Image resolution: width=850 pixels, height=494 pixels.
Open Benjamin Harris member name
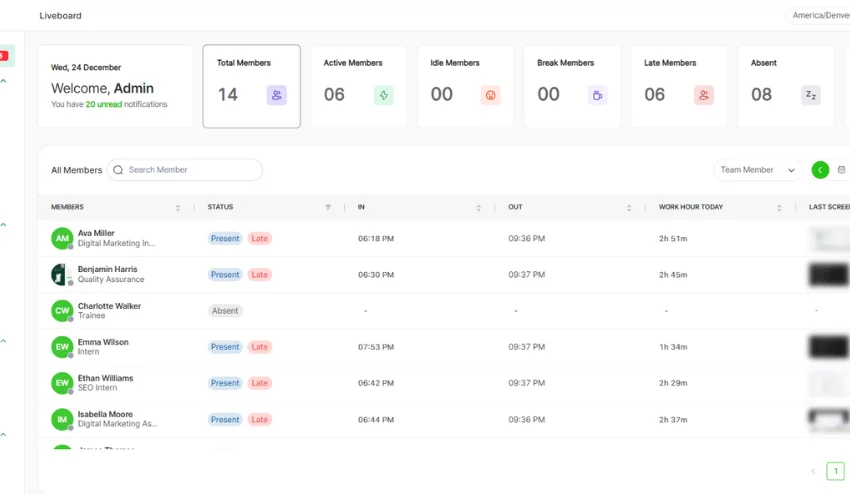click(x=108, y=269)
